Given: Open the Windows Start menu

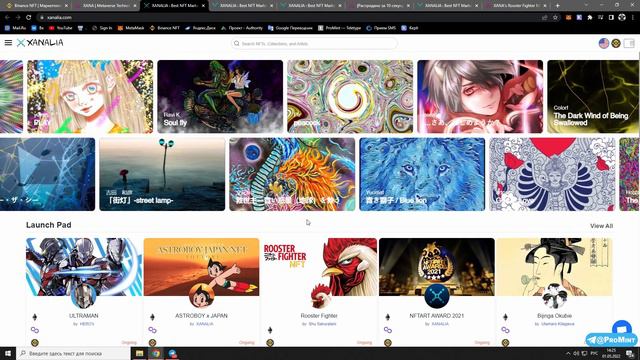Looking at the screenshot, I should point(8,353).
